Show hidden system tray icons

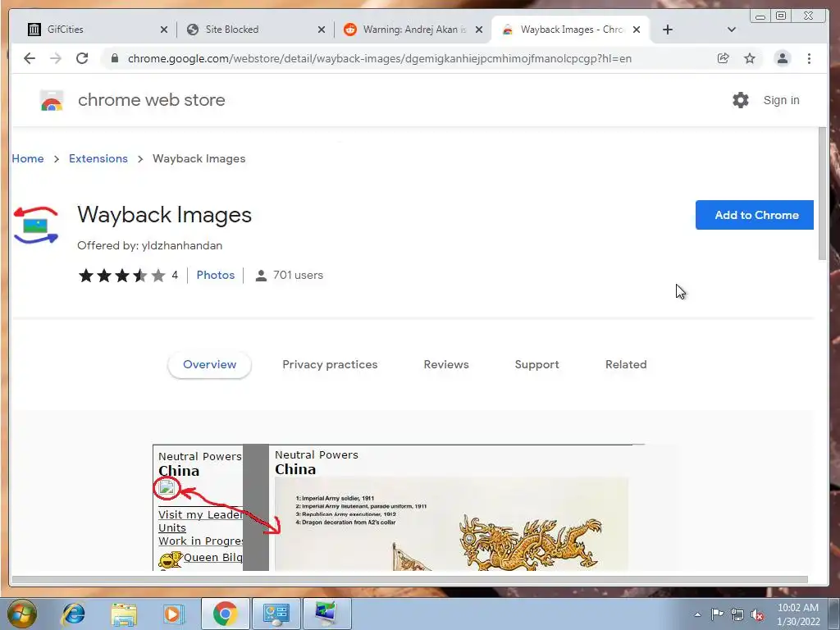pos(697,614)
